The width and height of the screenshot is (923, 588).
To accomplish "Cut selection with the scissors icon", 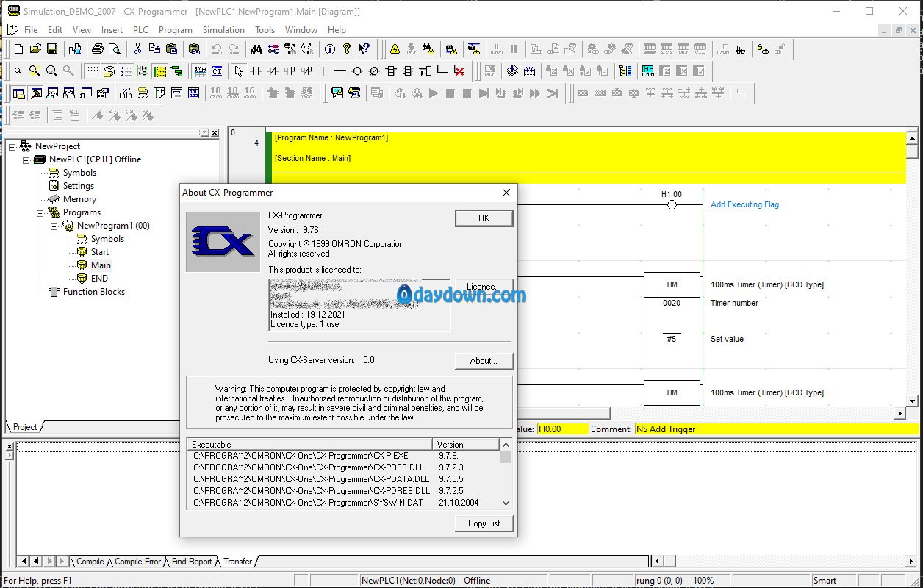I will coord(137,49).
